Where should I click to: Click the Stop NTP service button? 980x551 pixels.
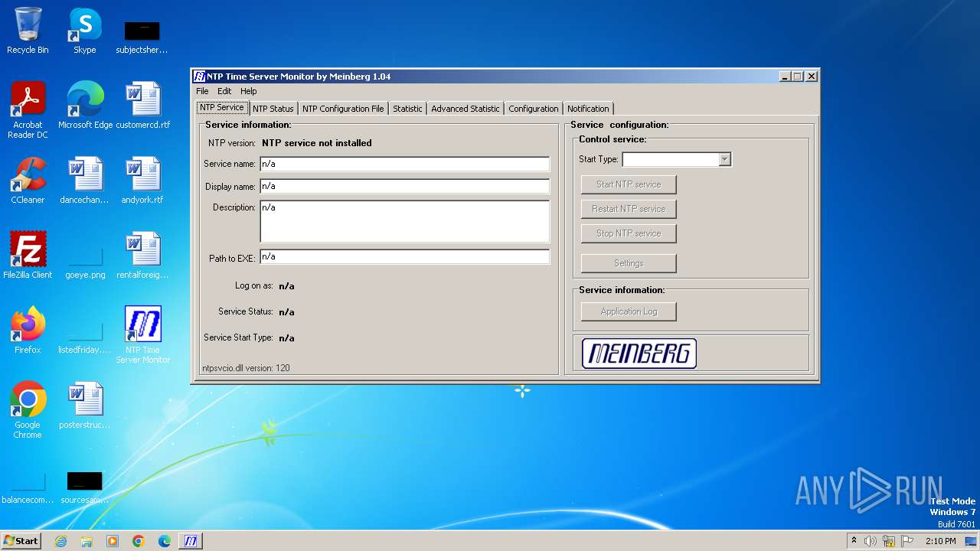point(629,233)
